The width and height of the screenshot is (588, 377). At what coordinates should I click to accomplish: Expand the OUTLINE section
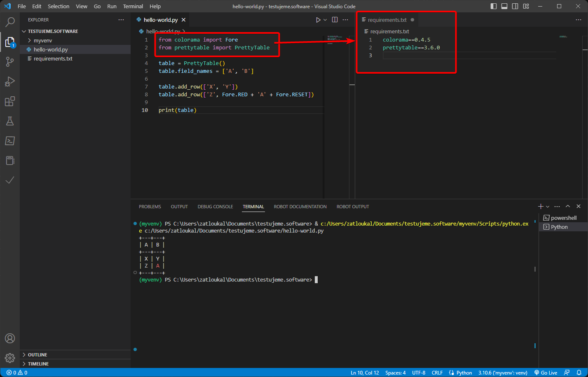click(37, 355)
